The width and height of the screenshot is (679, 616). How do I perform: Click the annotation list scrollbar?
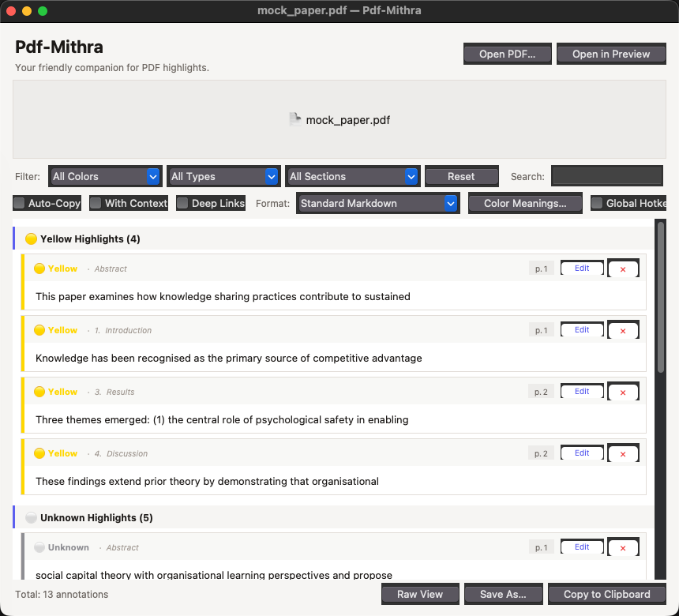(660, 297)
